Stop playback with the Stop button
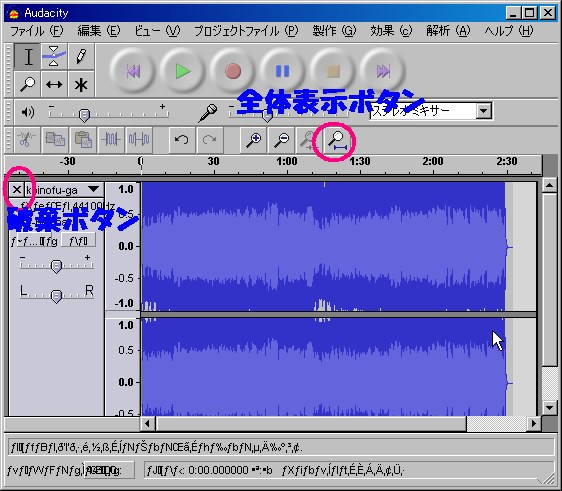The image size is (562, 491). 333,71
